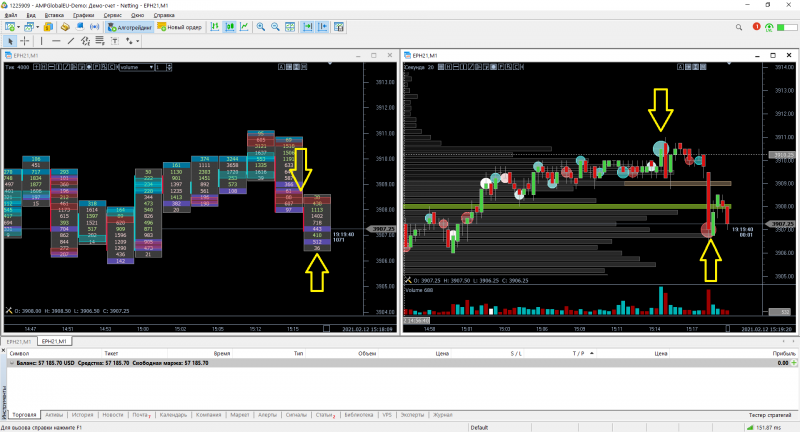
Task: Sort by the T / P column header
Action: (x=578, y=353)
